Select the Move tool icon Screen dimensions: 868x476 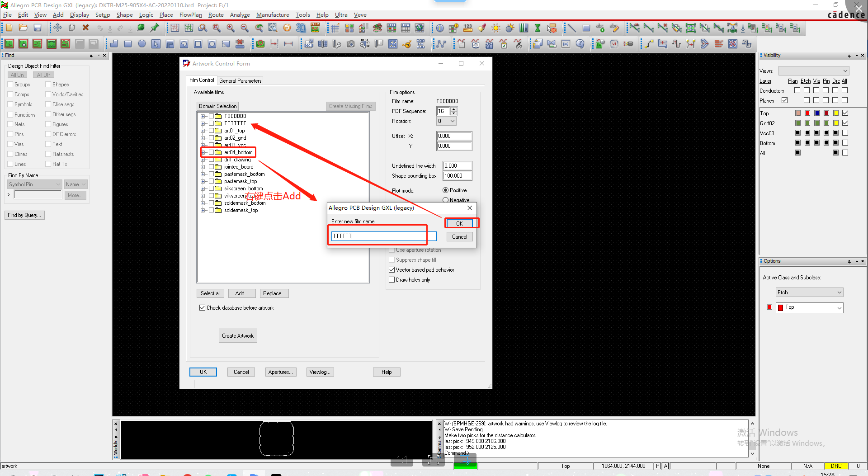[x=57, y=28]
